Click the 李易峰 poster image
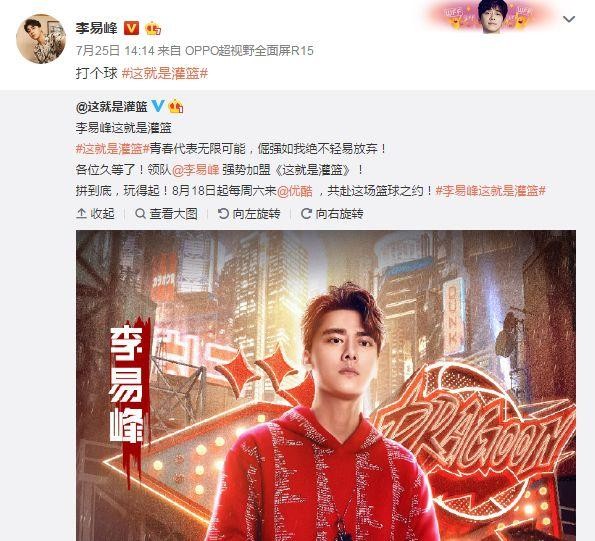 326,385
